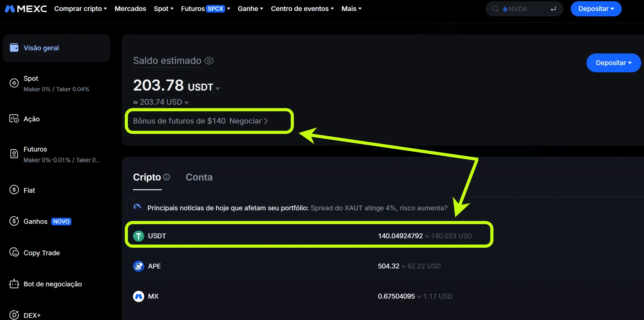The height and width of the screenshot is (320, 644).
Task: Click the news icon beside Principais notícias
Action: coord(137,207)
